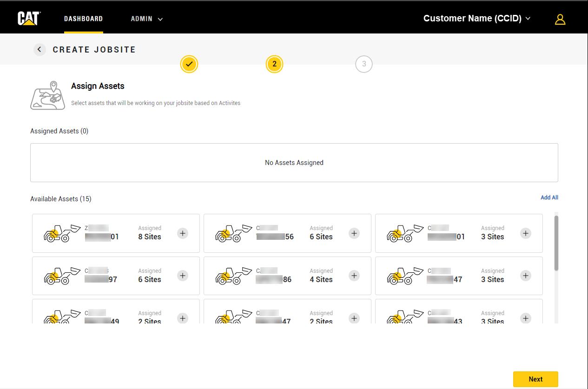Click the jobsite map illustration icon

(47, 96)
